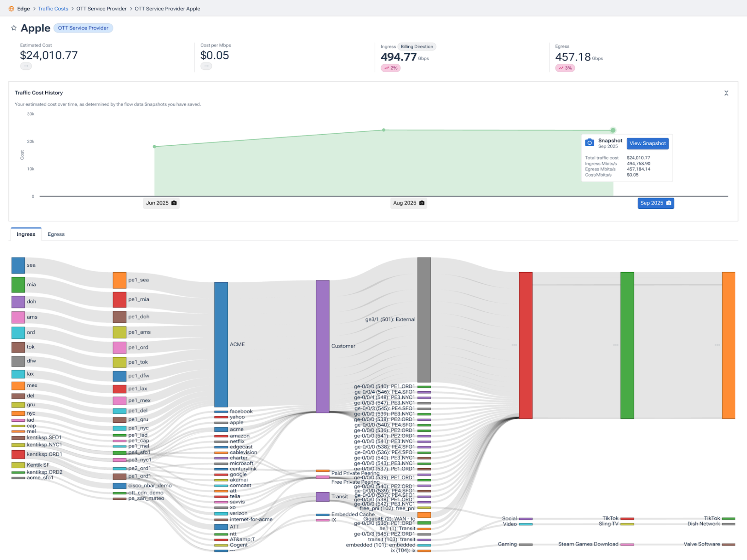This screenshot has height=560, width=747.
Task: Click the egress 3% trend badge
Action: 565,68
